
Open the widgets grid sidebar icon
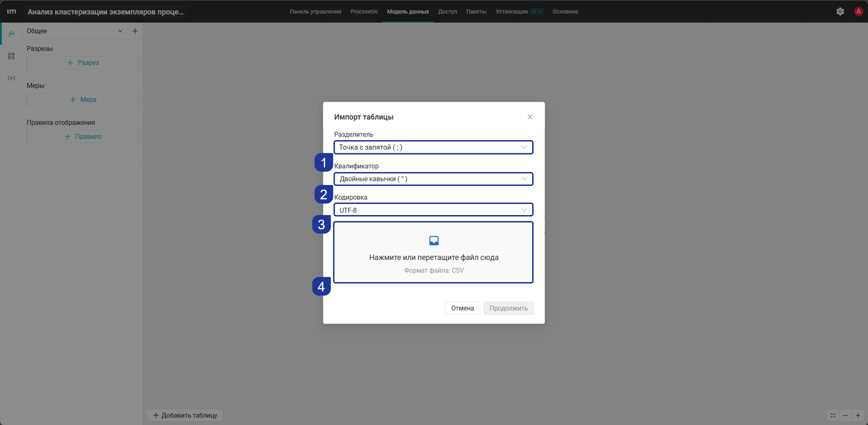[11, 56]
